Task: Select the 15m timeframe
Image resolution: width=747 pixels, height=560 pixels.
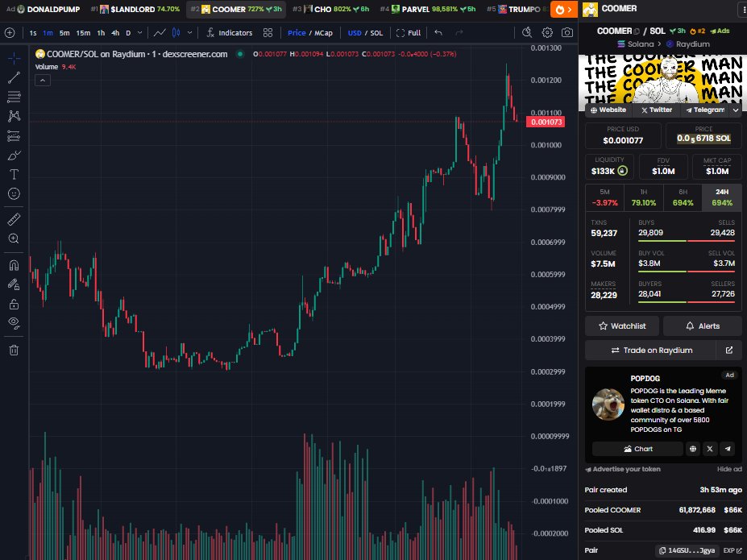Action: (83, 33)
